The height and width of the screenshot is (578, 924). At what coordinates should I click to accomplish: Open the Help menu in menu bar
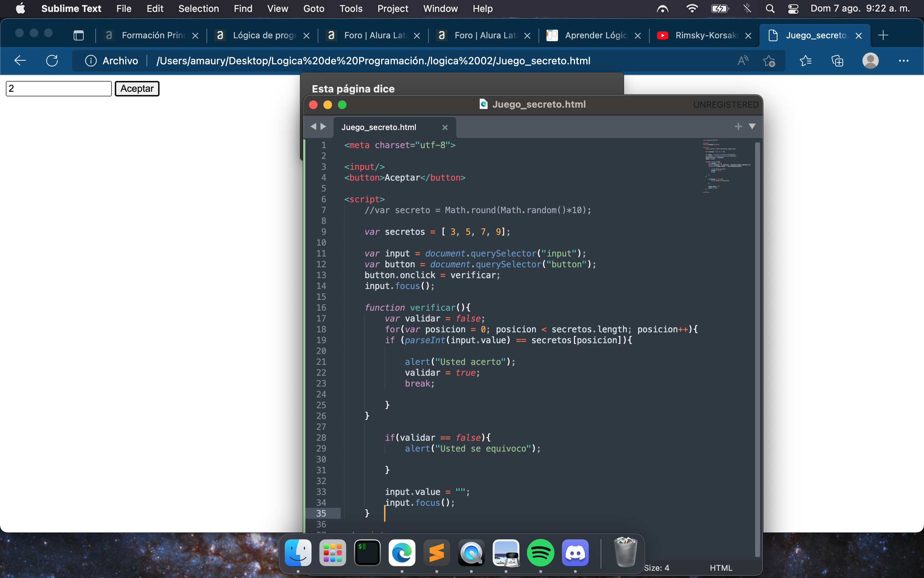[483, 8]
